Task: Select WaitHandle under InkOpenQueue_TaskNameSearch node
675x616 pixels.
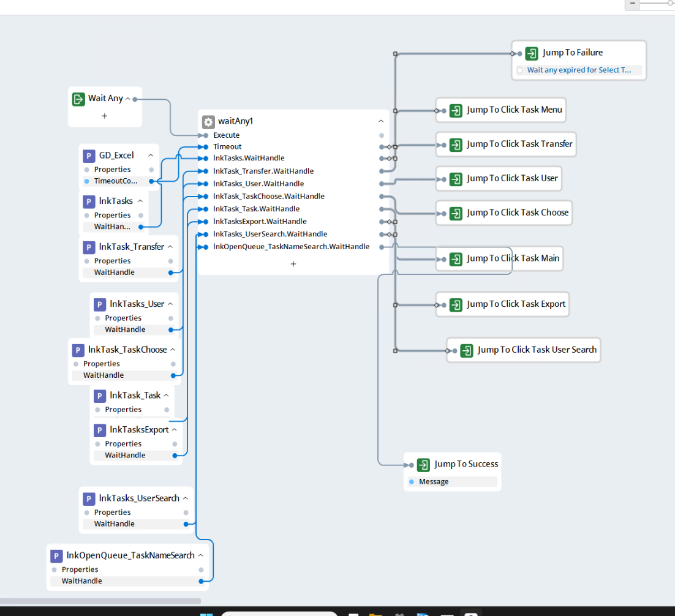Action: (127, 581)
